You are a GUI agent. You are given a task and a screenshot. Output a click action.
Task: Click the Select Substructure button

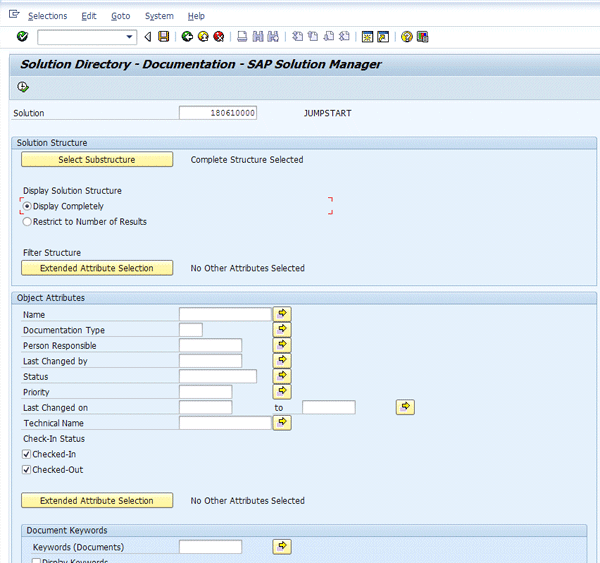tap(97, 160)
